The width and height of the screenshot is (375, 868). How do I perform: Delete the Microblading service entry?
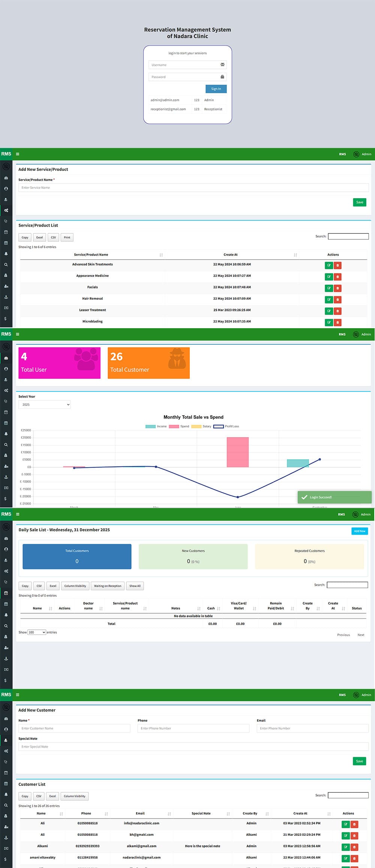[337, 322]
